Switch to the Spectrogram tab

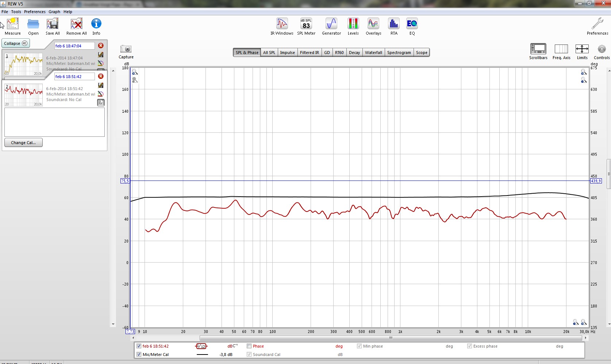click(x=399, y=53)
